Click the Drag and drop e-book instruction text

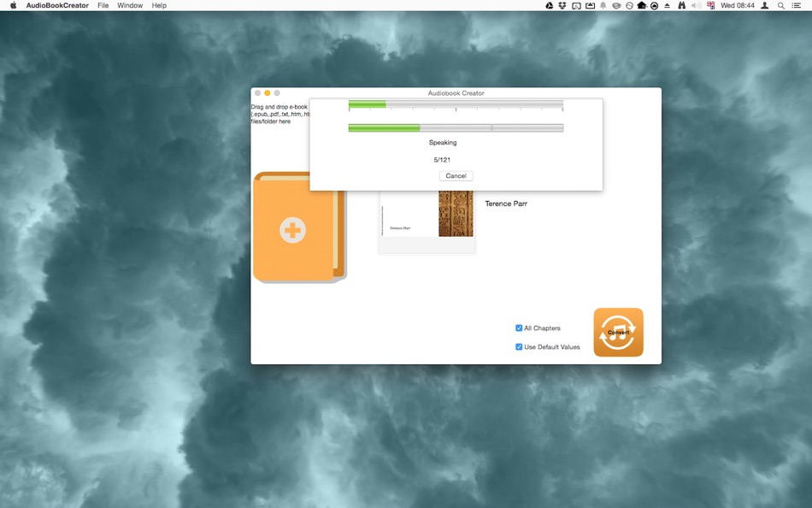click(x=280, y=114)
